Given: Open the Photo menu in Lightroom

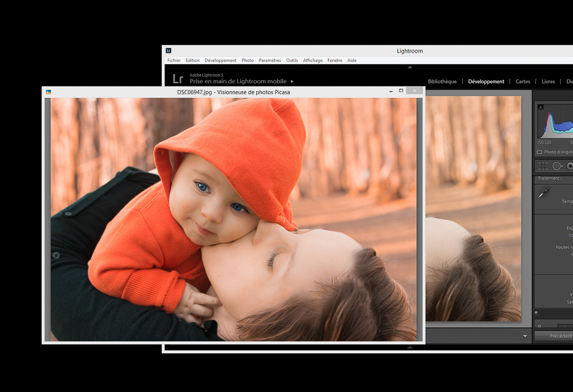Looking at the screenshot, I should click(x=247, y=60).
